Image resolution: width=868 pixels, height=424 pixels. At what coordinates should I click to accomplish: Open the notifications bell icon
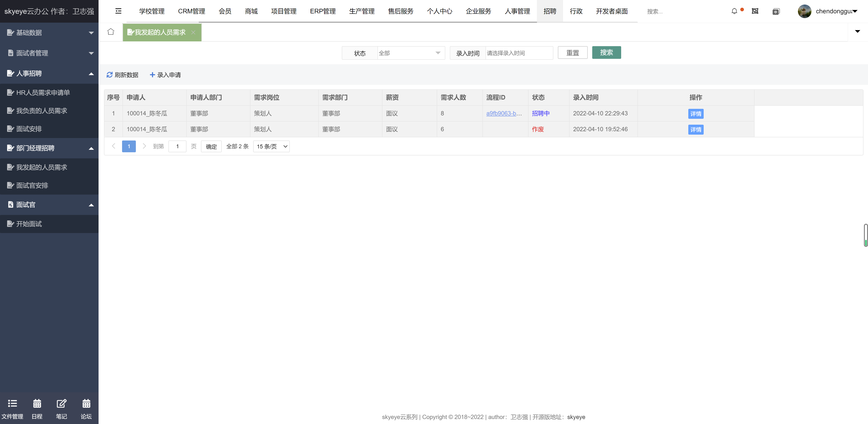pyautogui.click(x=734, y=11)
